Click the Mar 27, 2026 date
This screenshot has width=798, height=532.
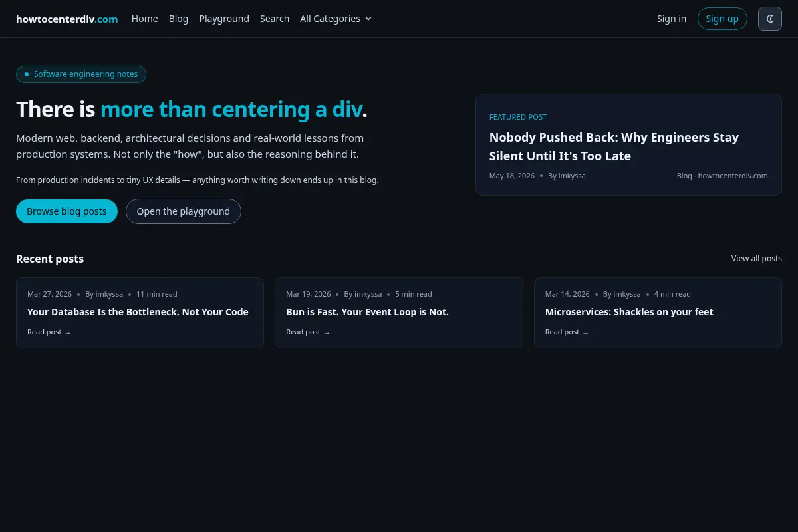click(x=49, y=294)
